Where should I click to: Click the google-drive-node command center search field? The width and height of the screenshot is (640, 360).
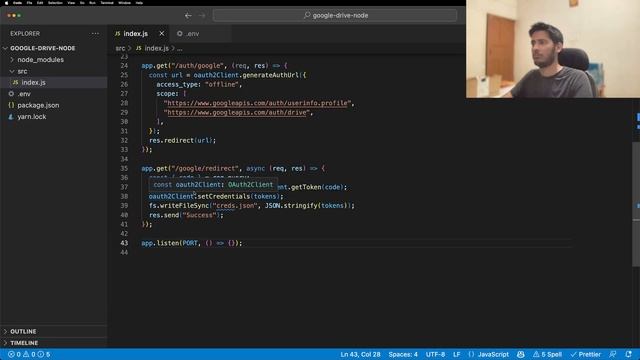[x=335, y=16]
